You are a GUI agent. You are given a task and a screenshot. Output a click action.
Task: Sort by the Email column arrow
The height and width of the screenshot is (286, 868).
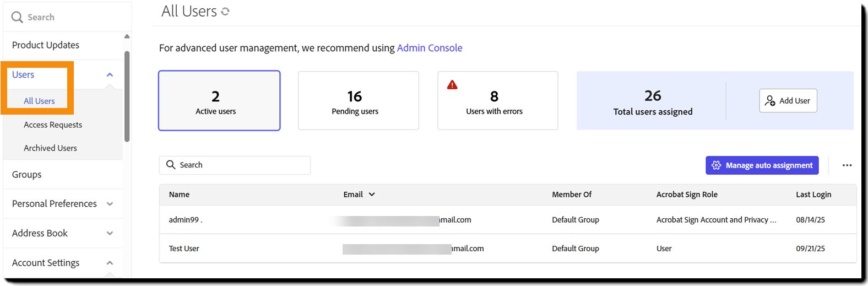pyautogui.click(x=372, y=195)
